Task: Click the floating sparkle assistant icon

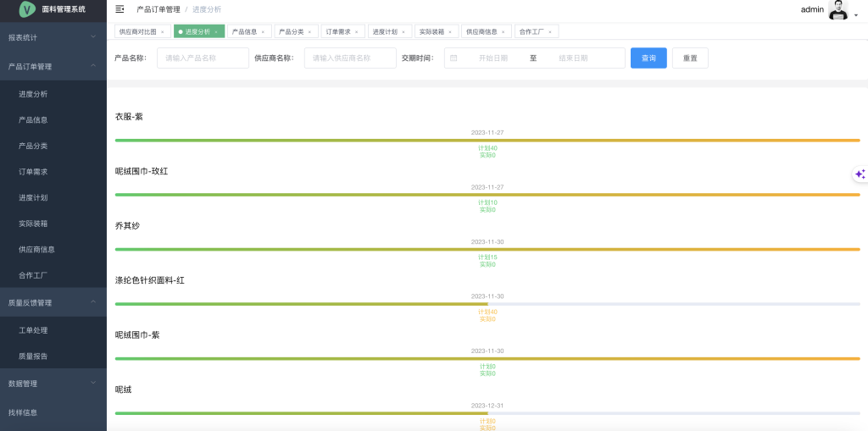Action: point(860,174)
